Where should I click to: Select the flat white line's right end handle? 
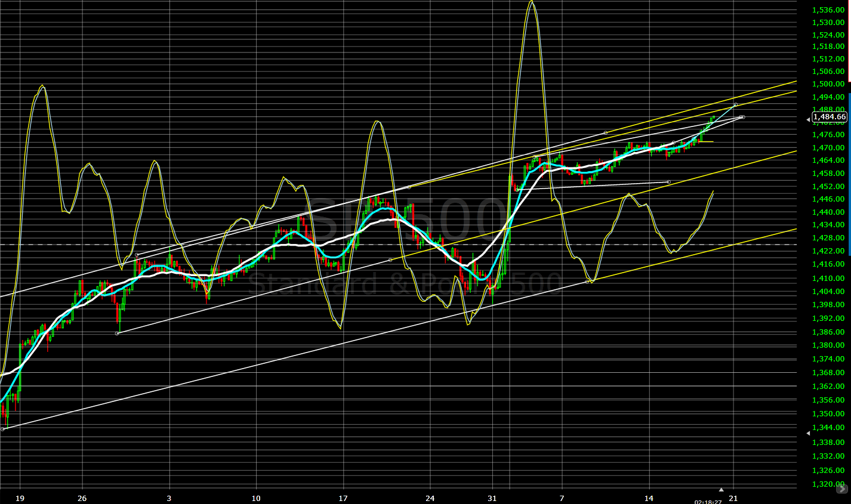point(668,182)
